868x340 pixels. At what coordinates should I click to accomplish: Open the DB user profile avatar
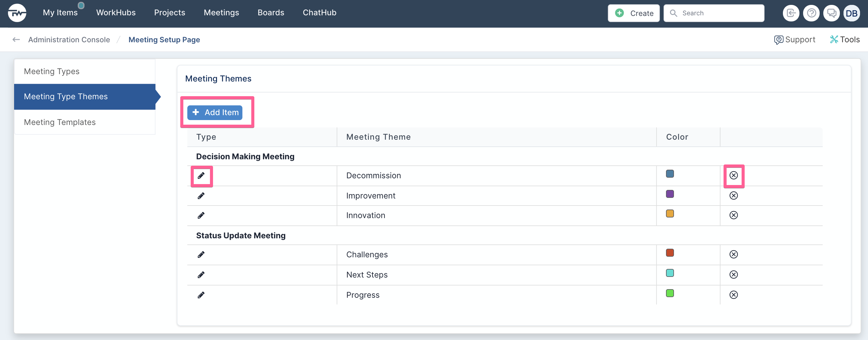click(851, 13)
